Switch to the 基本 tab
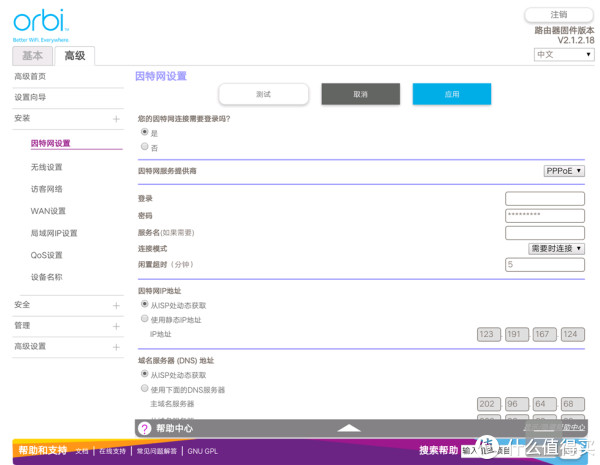The height and width of the screenshot is (465, 600). tap(33, 56)
